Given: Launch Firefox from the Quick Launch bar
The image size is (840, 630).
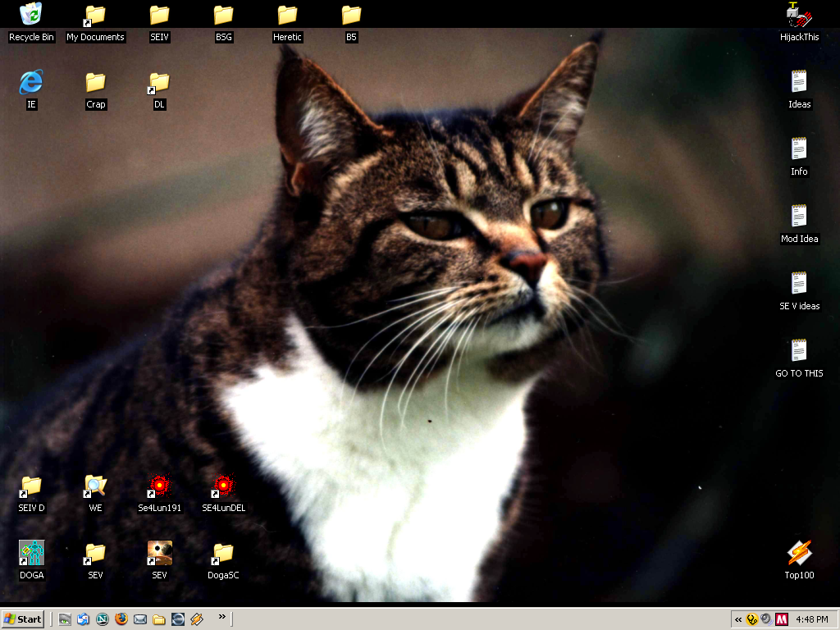Looking at the screenshot, I should [121, 619].
